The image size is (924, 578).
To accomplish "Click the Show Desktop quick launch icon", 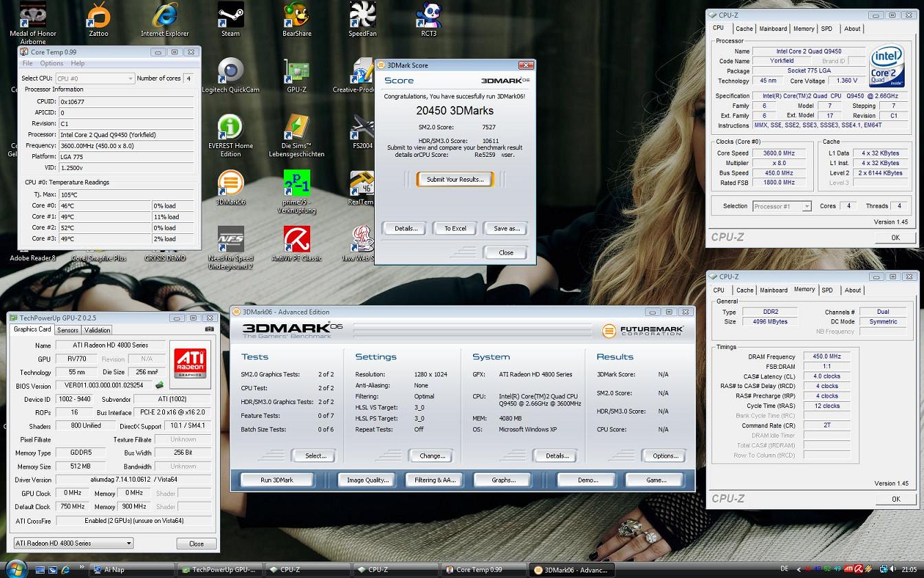I will (x=40, y=570).
